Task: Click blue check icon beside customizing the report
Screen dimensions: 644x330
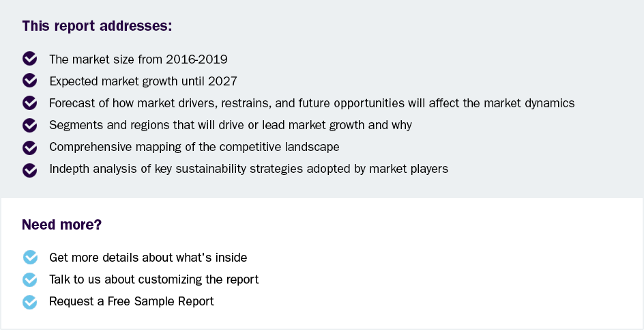Action: [30, 279]
